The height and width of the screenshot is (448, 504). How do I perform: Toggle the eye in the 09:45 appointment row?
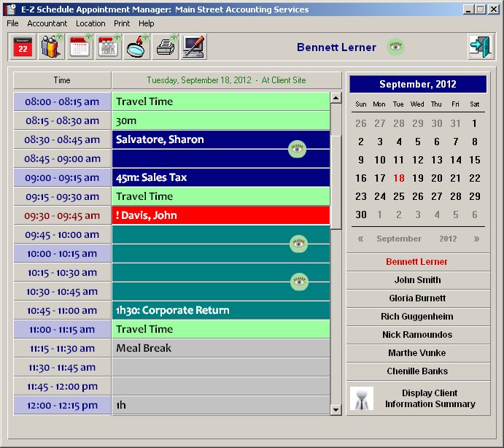[x=298, y=244]
